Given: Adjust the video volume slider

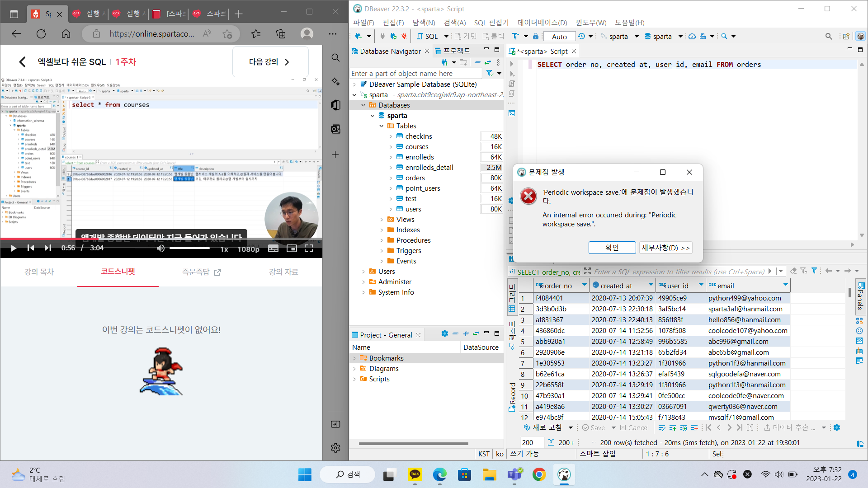Looking at the screenshot, I should [189, 248].
